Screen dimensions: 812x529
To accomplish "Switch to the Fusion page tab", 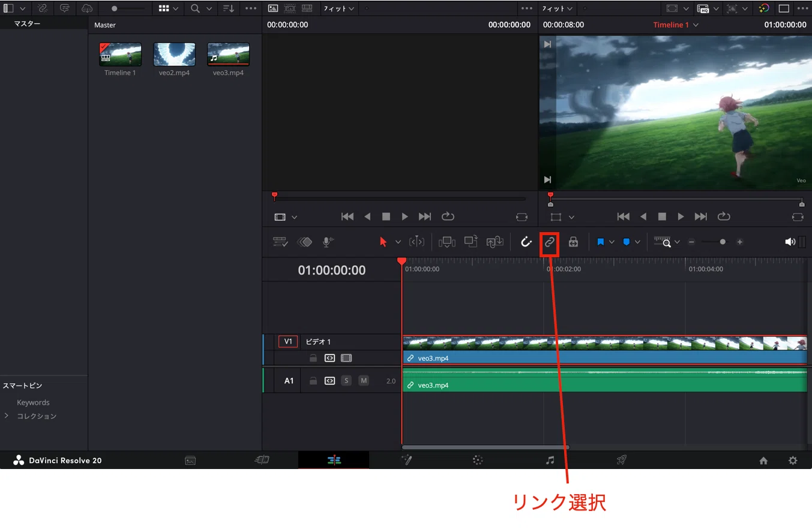I will [406, 460].
